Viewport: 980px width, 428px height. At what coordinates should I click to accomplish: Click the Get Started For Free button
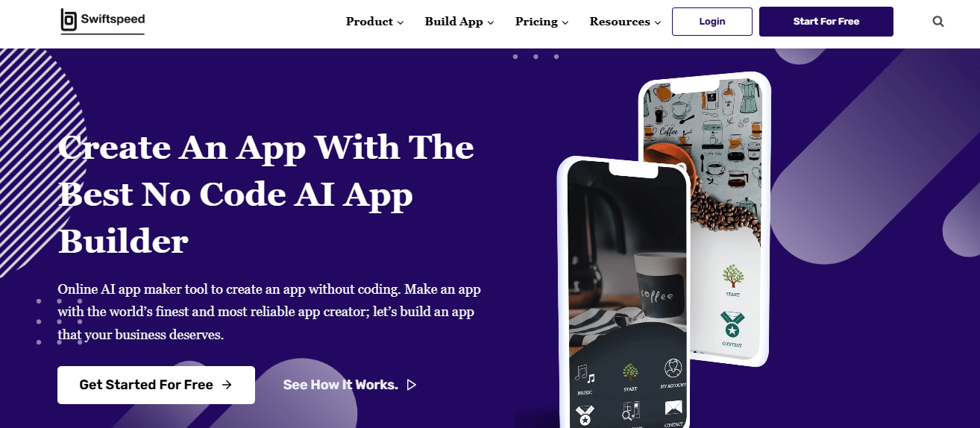pos(156,385)
